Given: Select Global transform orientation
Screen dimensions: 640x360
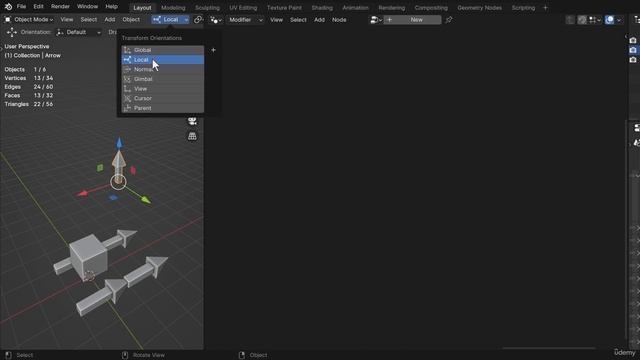Looking at the screenshot, I should (163, 50).
